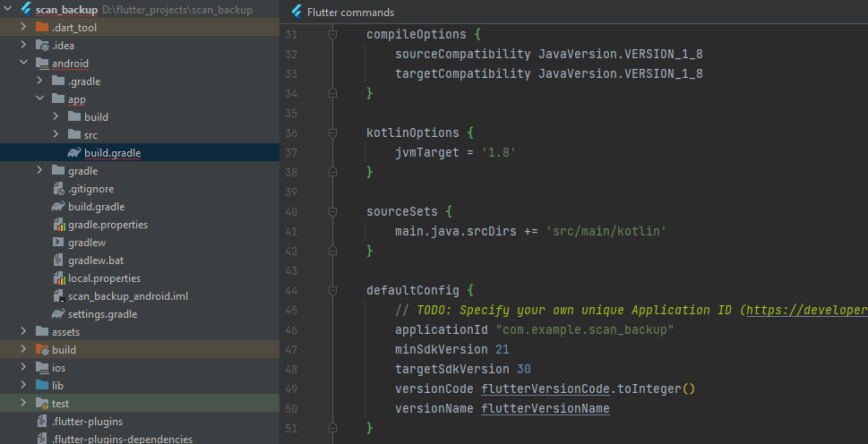Expand the .idea folder chevron
The height and width of the screenshot is (444, 868).
click(x=23, y=45)
